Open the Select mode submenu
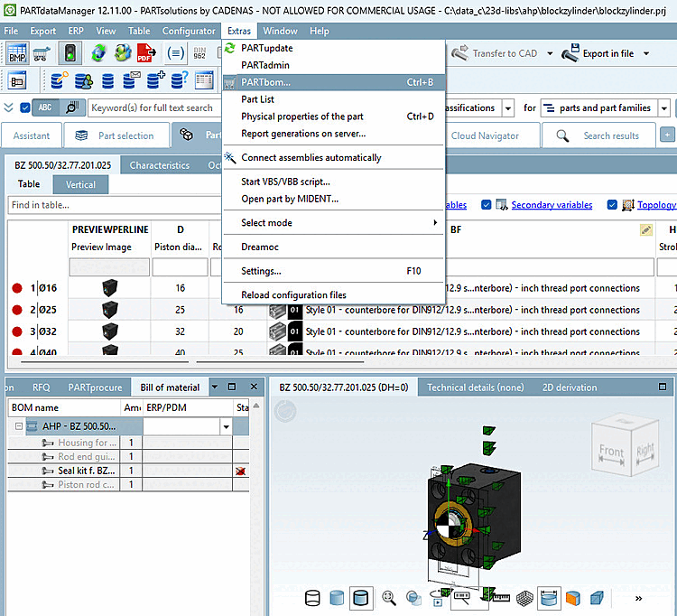The height and width of the screenshot is (616, 677). 333,223
